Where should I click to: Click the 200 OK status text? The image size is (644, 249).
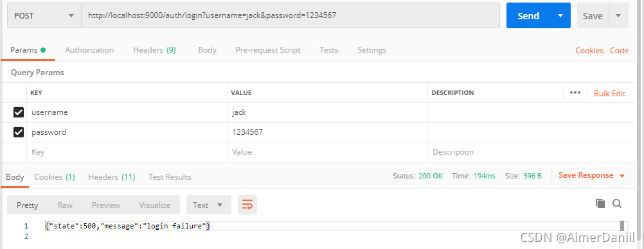[431, 176]
